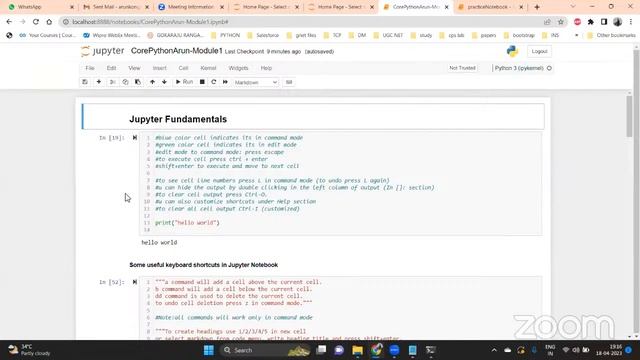Bookmark this page with the star icon
The height and width of the screenshot is (360, 640).
click(560, 22)
